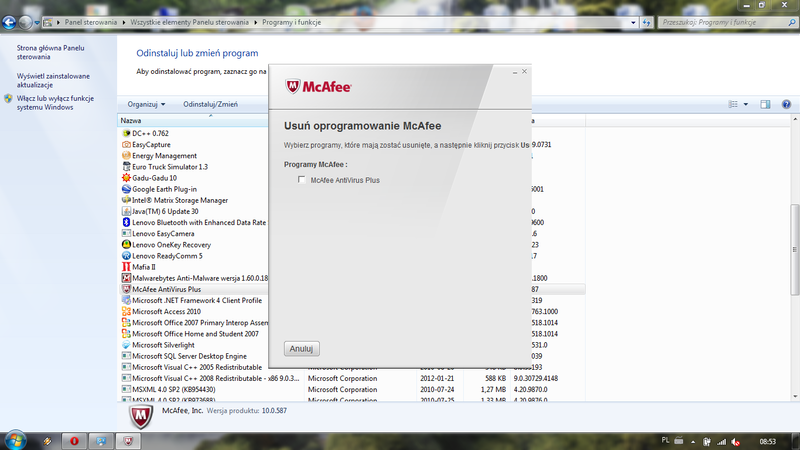Click the 2012-01-21 date cell
Image resolution: width=800 pixels, height=450 pixels.
click(437, 379)
